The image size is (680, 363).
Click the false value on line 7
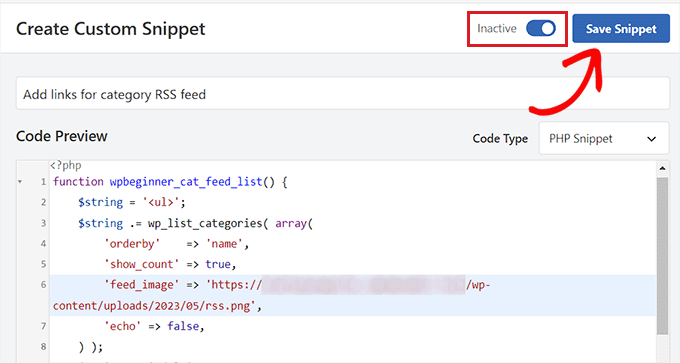click(x=183, y=326)
